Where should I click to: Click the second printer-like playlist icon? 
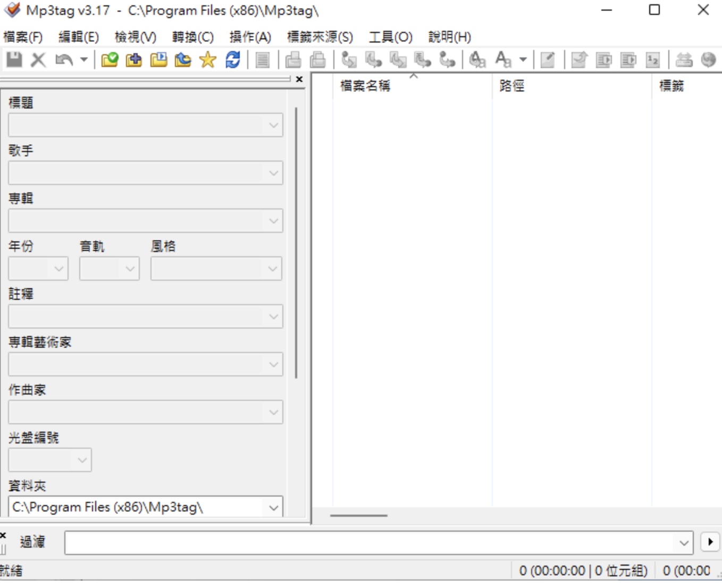(x=317, y=60)
